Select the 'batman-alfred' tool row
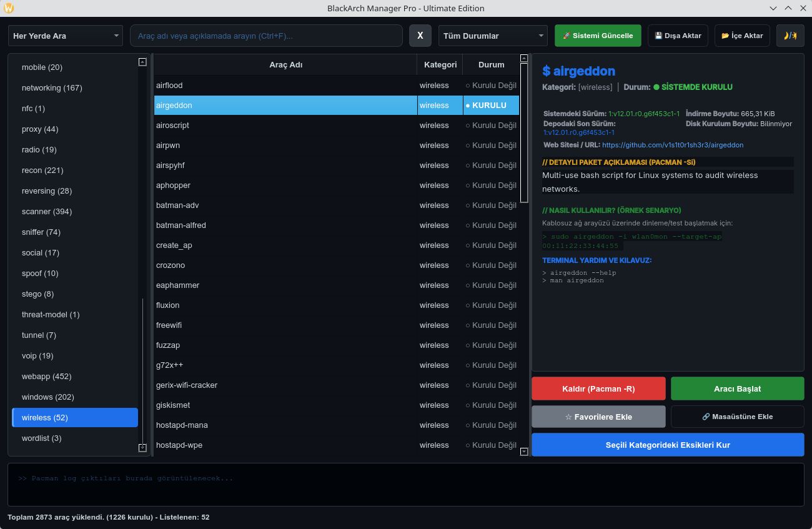This screenshot has height=529, width=812. [337, 225]
